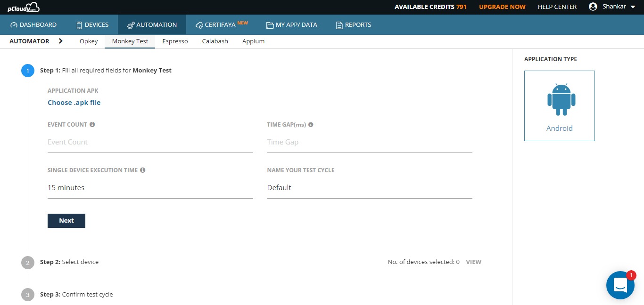Screen dimensions: 644x305
Task: Click the Time Gap info icon
Action: point(311,125)
